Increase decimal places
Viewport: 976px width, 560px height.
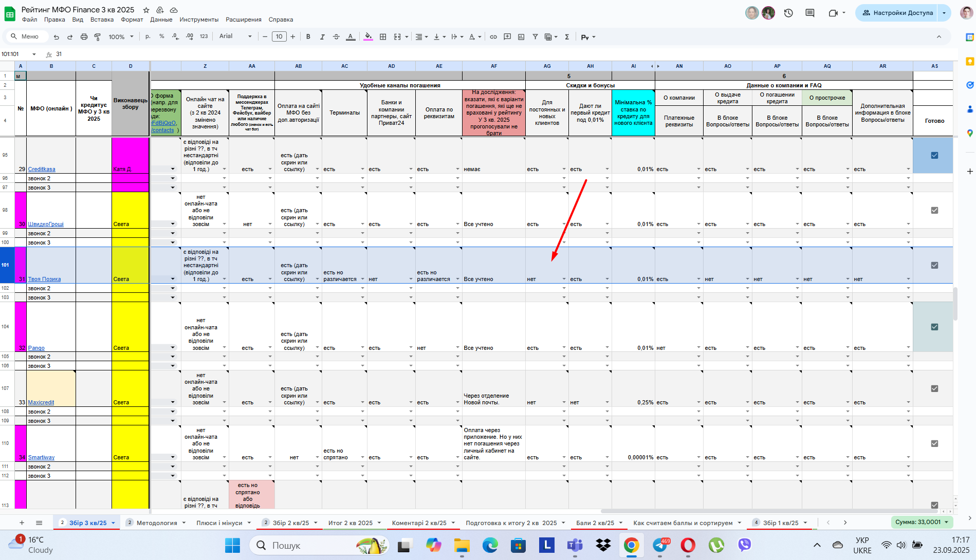190,36
